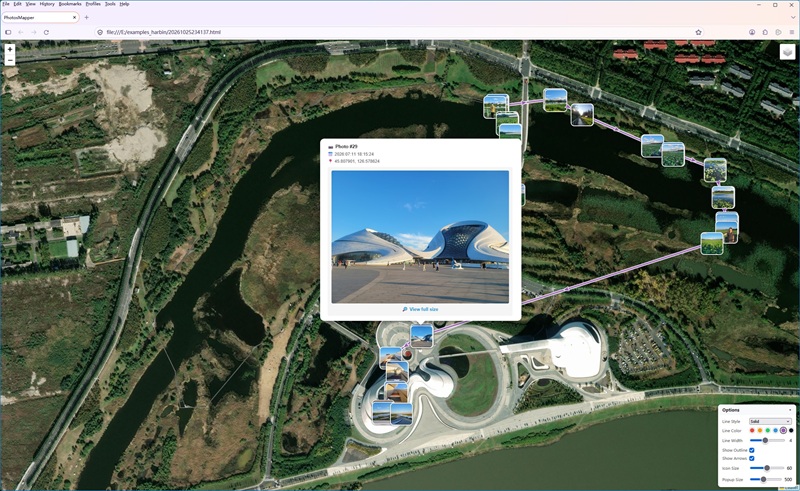
Task: Open the extensions icon
Action: pyautogui.click(x=765, y=32)
